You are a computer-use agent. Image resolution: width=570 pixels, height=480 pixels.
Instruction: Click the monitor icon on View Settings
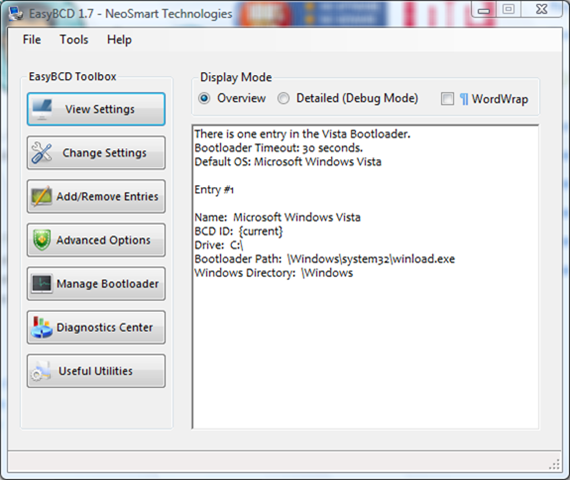[42, 109]
